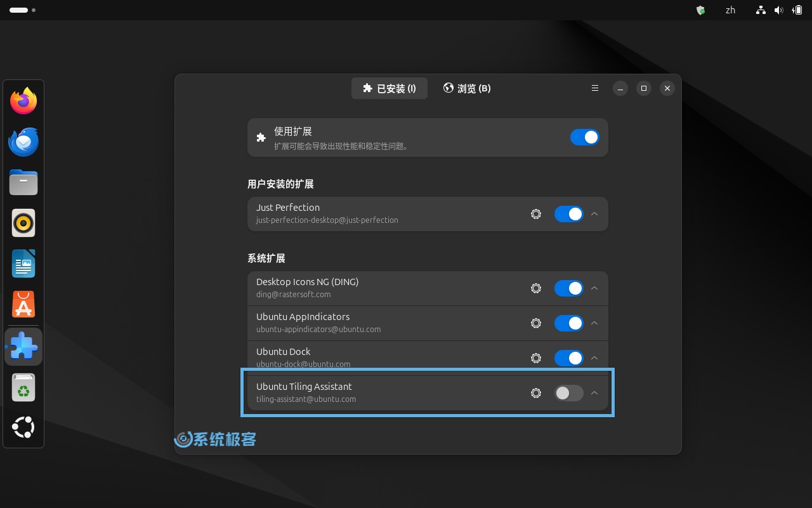Click the tiling-assistant@ubuntu.com text
The image size is (812, 508).
(306, 399)
